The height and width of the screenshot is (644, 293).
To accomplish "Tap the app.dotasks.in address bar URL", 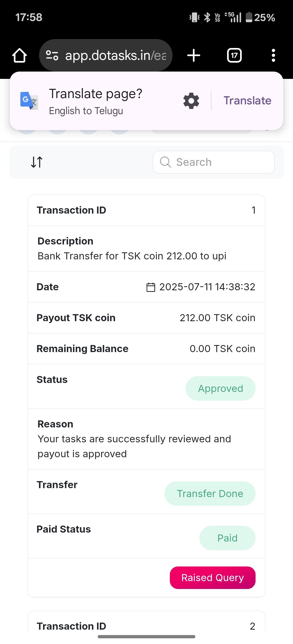I will coord(115,55).
